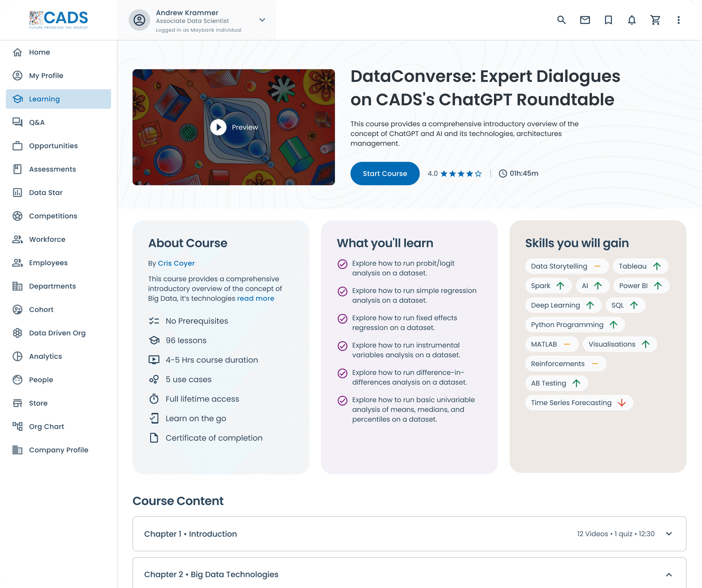
Task: Collapse Chapter 2 Big Data Technologies
Action: pyautogui.click(x=669, y=575)
